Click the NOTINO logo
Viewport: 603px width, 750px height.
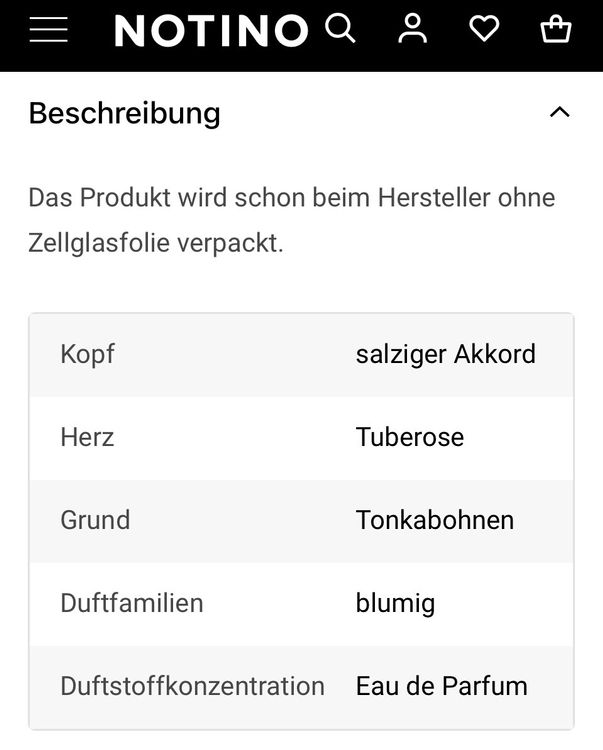tap(211, 31)
